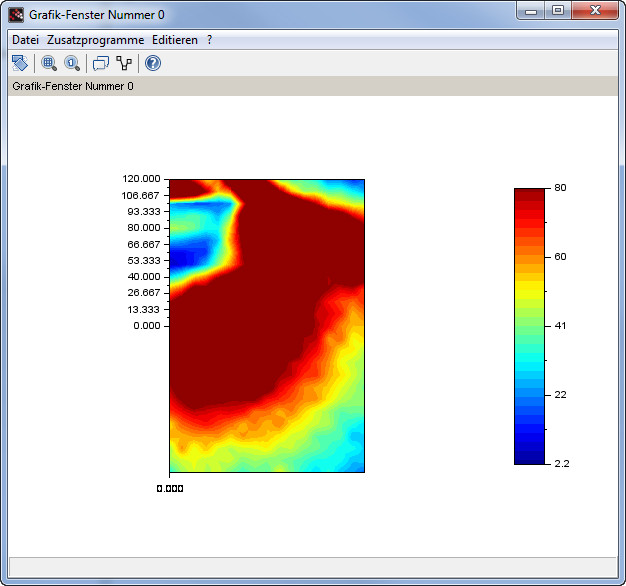This screenshot has width=626, height=586.
Task: Click the zoom grid magnifier icon
Action: coord(49,63)
